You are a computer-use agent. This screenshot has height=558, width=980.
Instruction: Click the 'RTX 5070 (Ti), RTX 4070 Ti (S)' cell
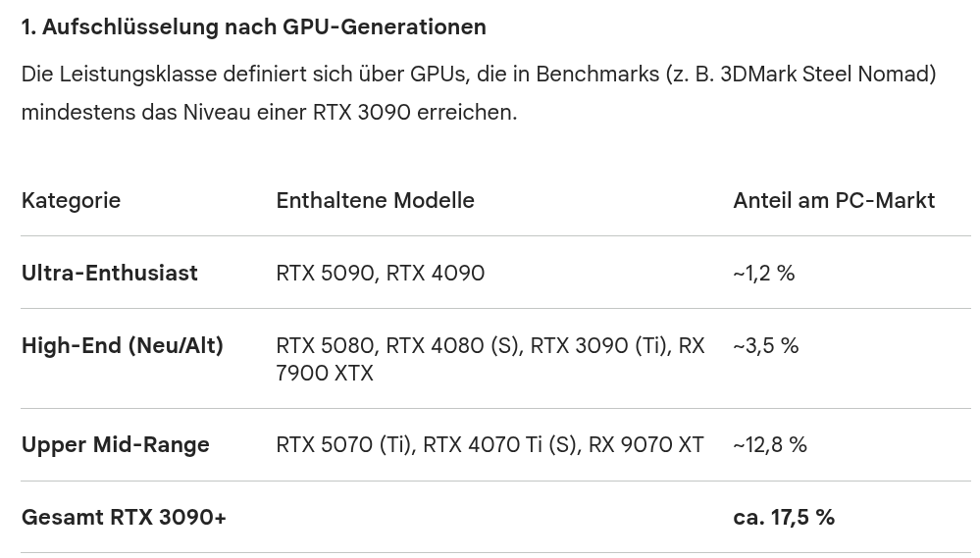(490, 445)
